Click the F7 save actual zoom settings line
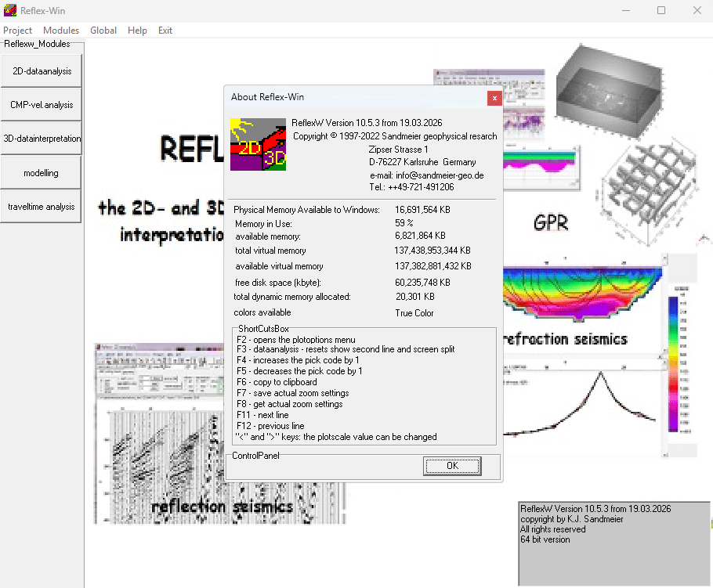This screenshot has height=588, width=713. coord(293,393)
